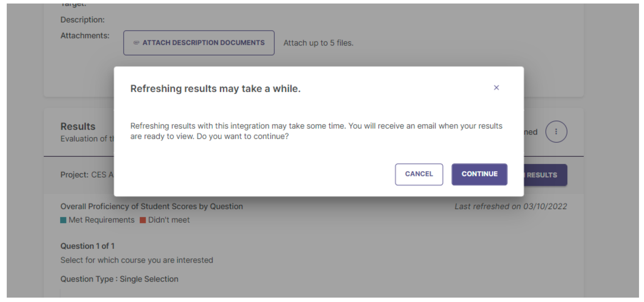Image resolution: width=644 pixels, height=302 pixels.
Task: Click 'Question Type : Single Selection' text
Action: coord(119,279)
